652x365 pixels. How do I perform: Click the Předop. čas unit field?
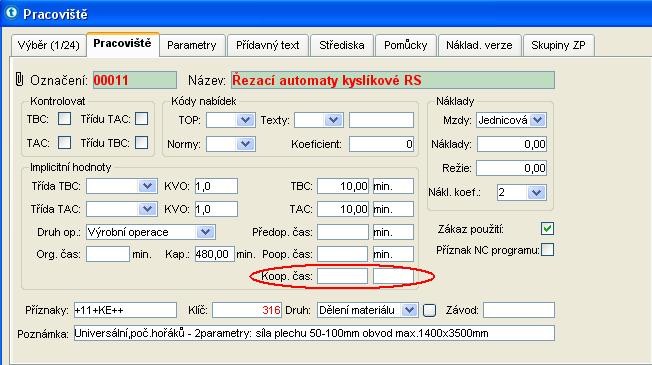(393, 232)
